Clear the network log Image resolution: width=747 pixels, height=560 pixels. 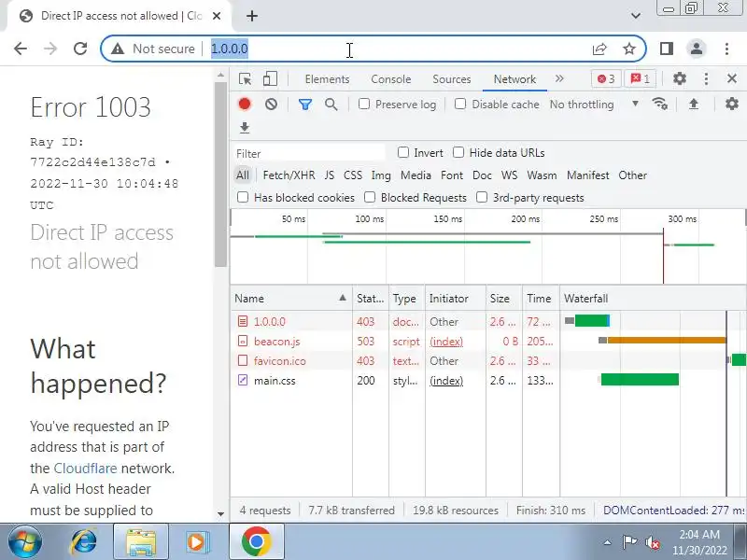[271, 105]
